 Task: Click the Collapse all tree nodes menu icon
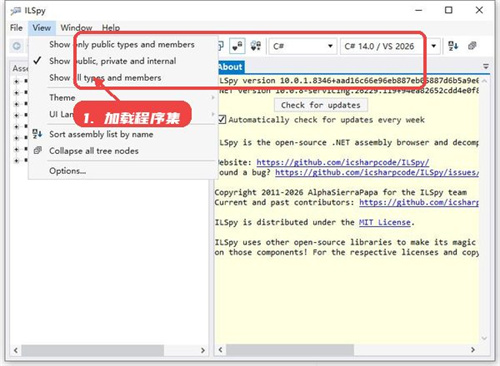point(38,150)
